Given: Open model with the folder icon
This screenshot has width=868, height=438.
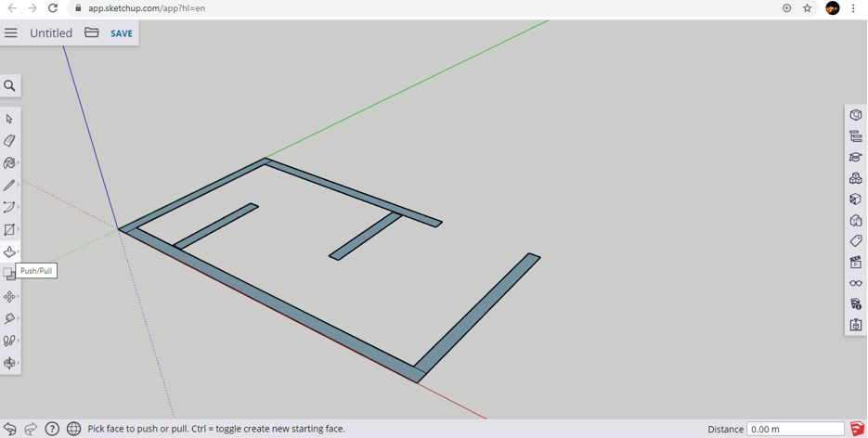Looking at the screenshot, I should coord(91,32).
